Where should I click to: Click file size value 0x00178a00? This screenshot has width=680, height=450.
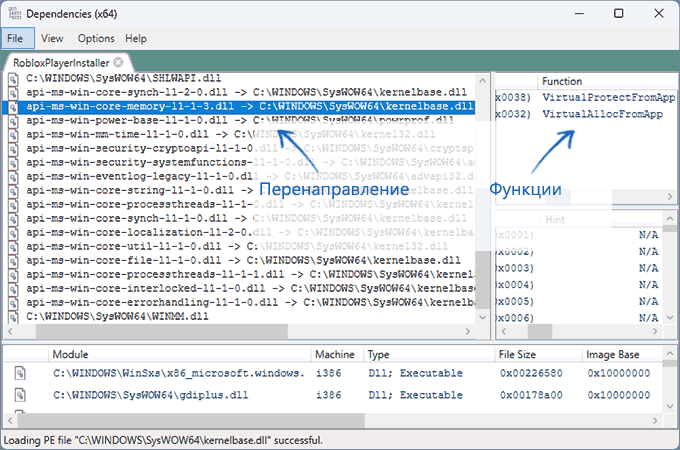coord(531,395)
